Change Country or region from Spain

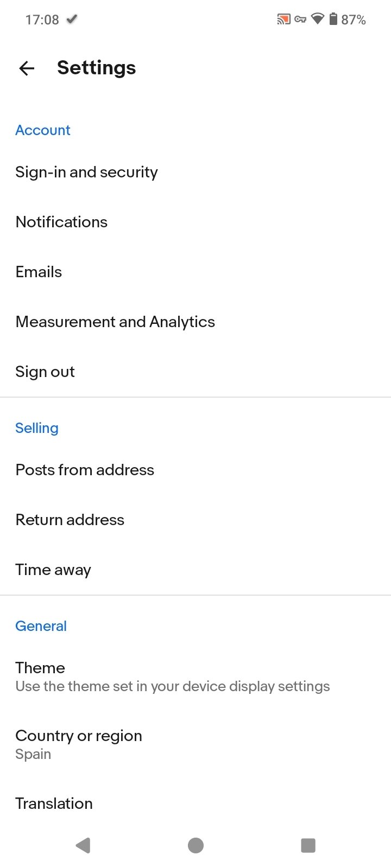pyautogui.click(x=79, y=744)
